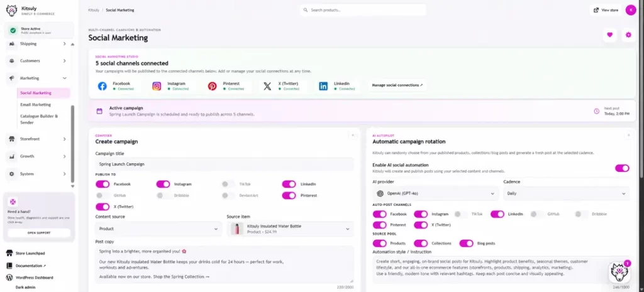Click the Growth chart icon

[12, 156]
